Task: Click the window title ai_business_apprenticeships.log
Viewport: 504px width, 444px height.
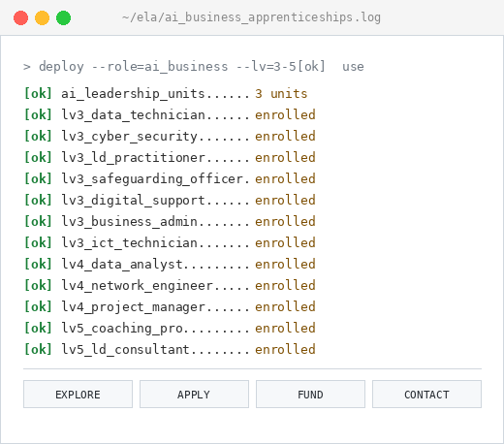Action: tap(251, 17)
